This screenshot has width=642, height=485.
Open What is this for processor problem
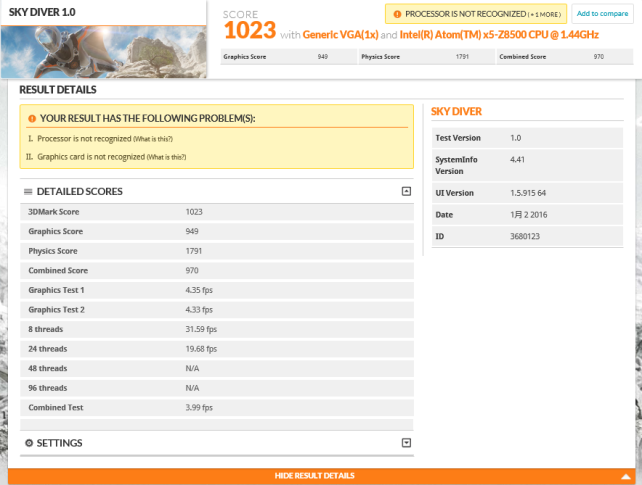point(153,139)
